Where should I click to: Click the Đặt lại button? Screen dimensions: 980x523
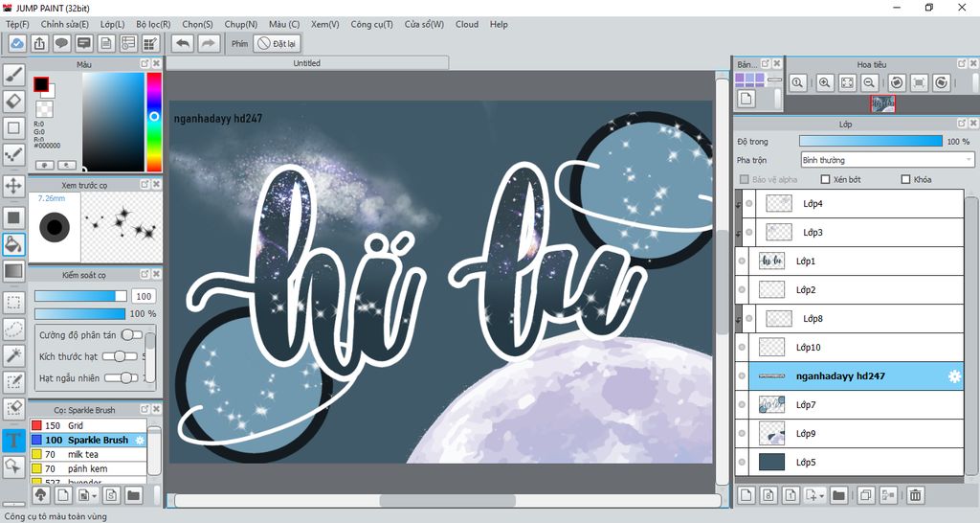278,43
